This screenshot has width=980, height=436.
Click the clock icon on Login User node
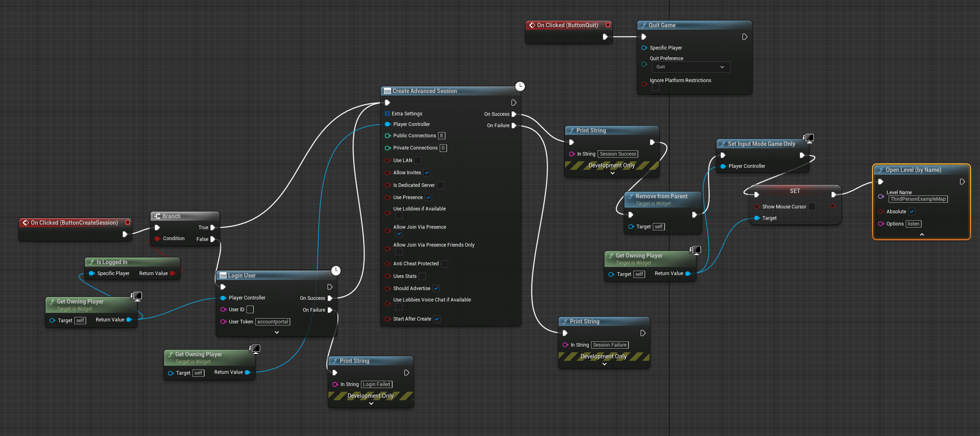[x=336, y=271]
